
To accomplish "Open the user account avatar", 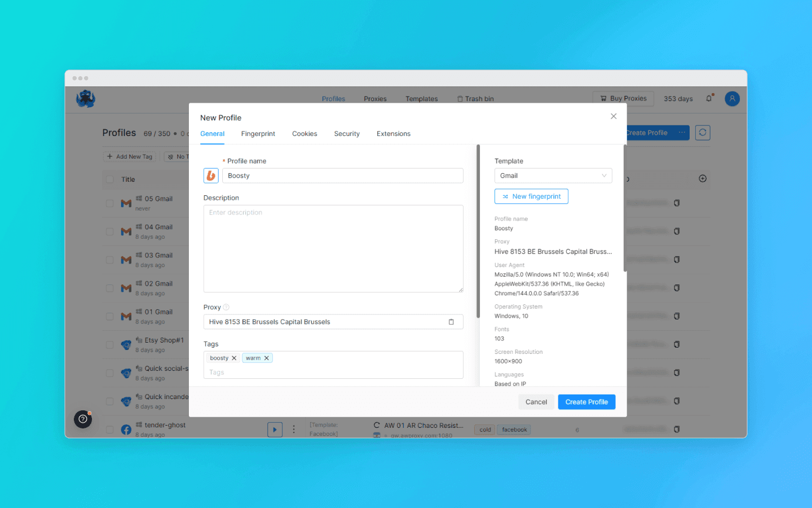I will pos(732,99).
